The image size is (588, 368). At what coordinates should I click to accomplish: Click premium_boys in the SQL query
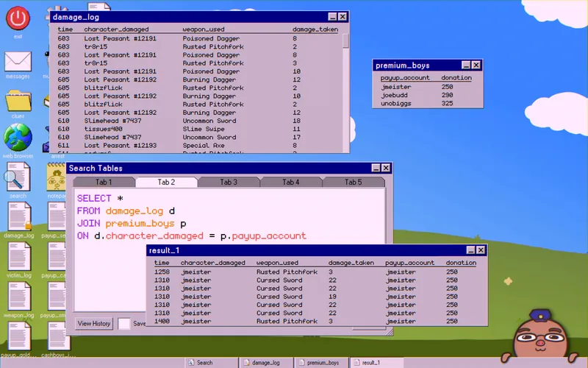[x=140, y=224]
